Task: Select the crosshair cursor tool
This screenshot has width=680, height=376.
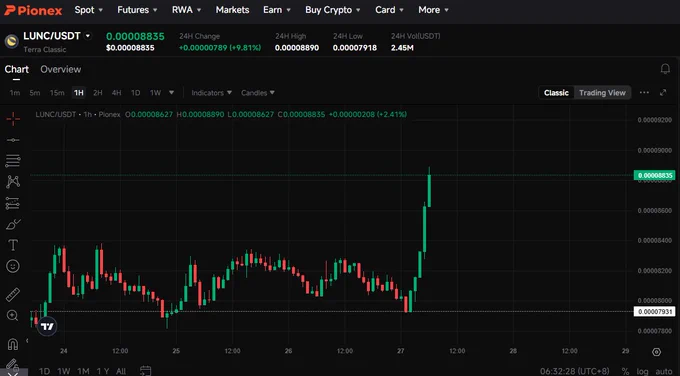Action: click(13, 119)
